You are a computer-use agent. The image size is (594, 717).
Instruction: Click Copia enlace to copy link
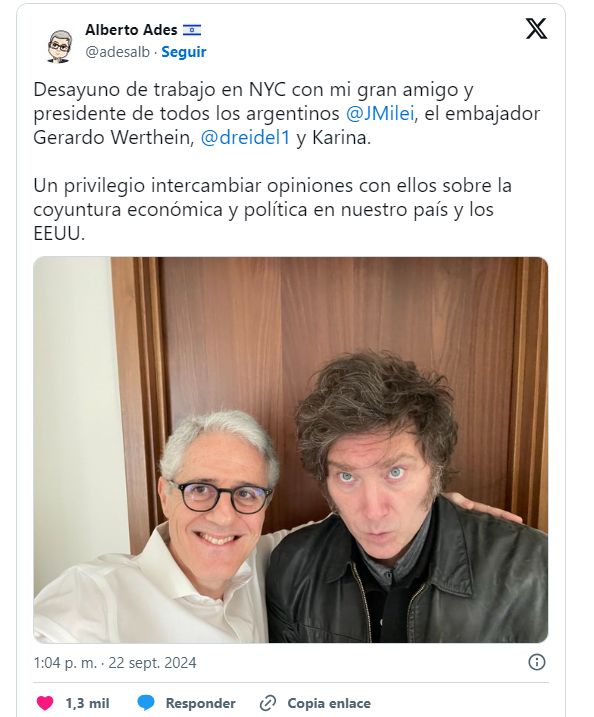click(x=329, y=703)
